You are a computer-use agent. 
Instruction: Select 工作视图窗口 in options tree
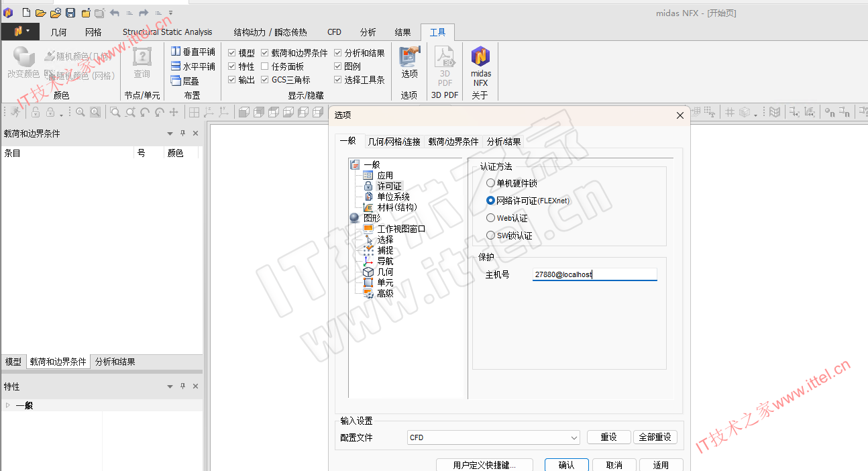click(x=401, y=229)
